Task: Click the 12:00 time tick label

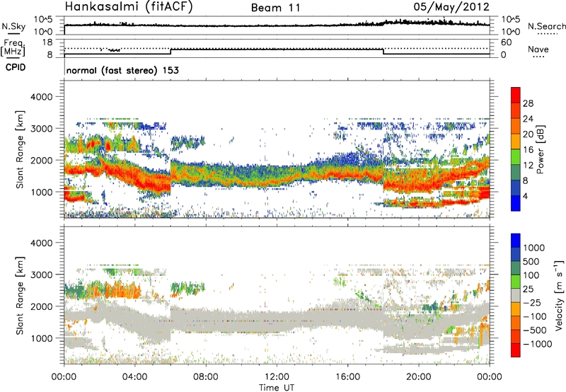Action: point(277,377)
